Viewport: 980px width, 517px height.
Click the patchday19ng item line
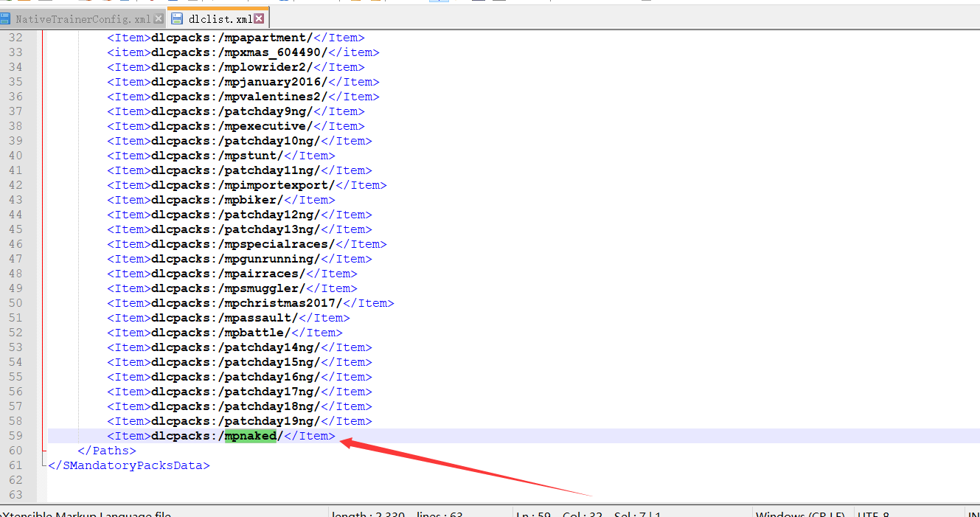(x=240, y=421)
